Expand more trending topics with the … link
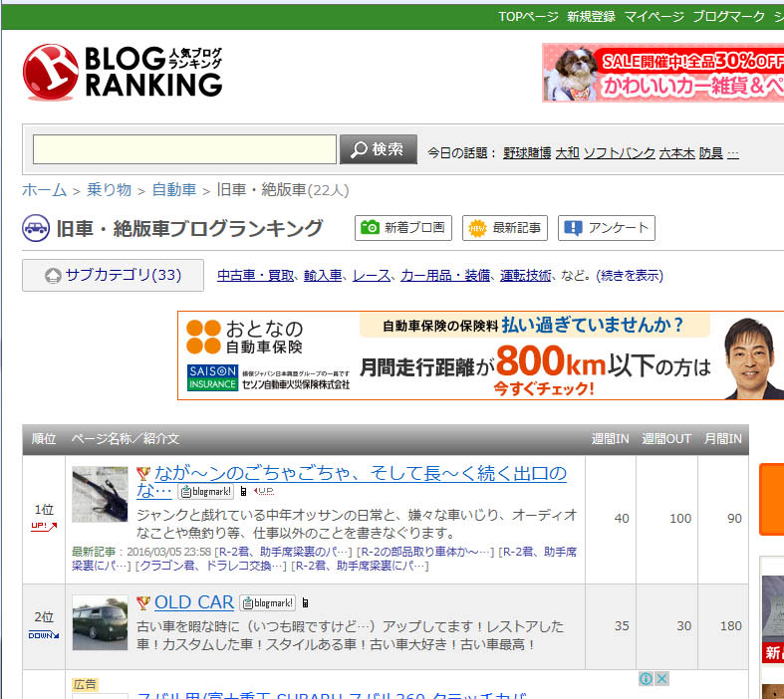784x699 pixels. click(x=733, y=153)
